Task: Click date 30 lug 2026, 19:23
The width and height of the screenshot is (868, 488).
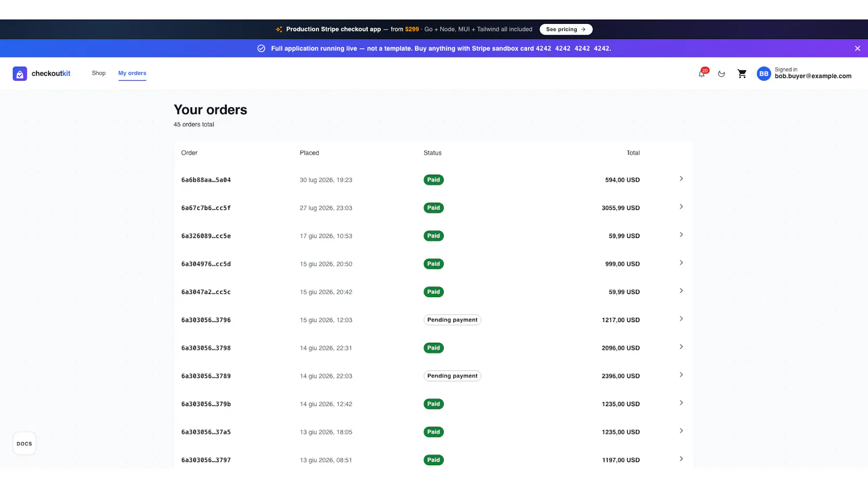Action: pos(326,180)
